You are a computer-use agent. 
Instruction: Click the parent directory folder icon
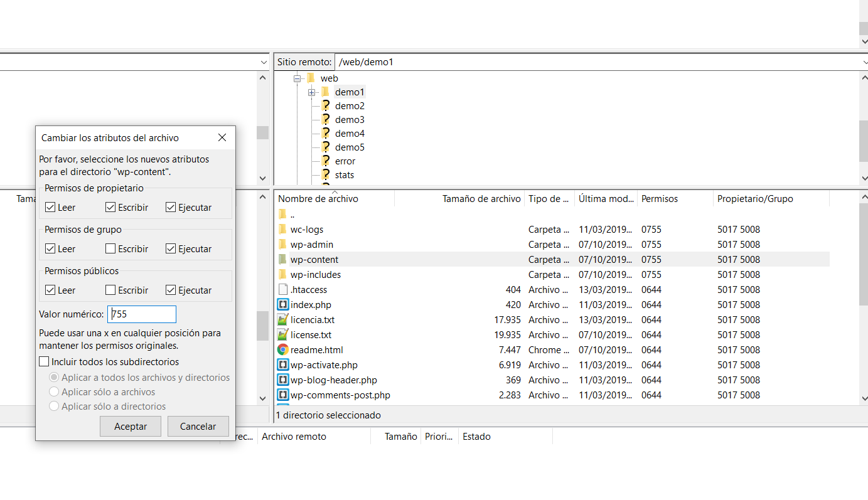coord(282,215)
